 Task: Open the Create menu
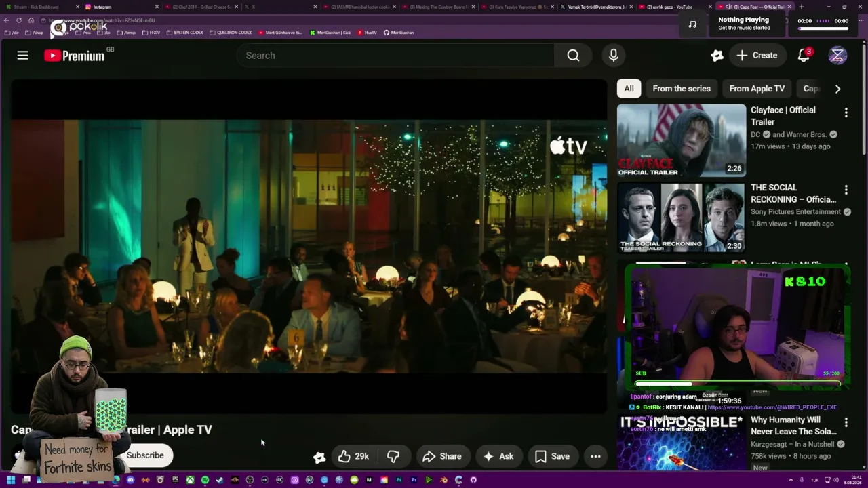757,56
